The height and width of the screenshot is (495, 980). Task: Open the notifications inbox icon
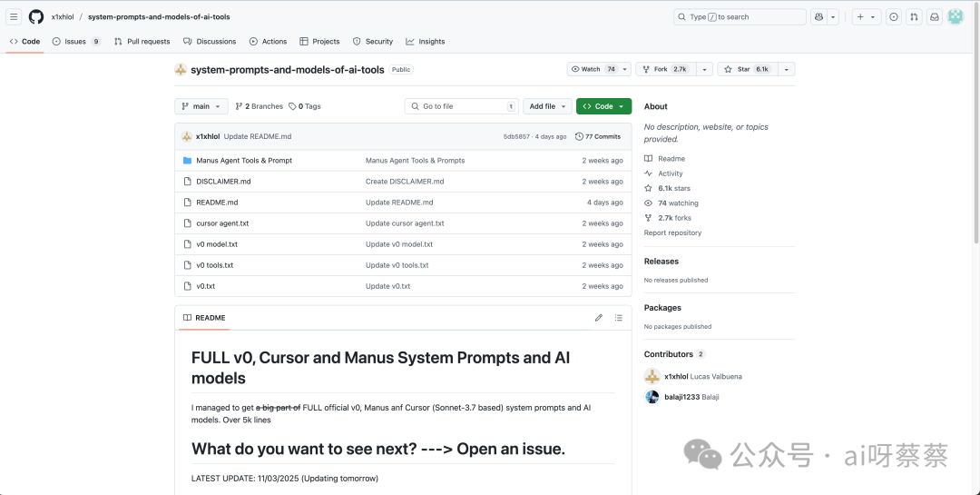coord(935,17)
